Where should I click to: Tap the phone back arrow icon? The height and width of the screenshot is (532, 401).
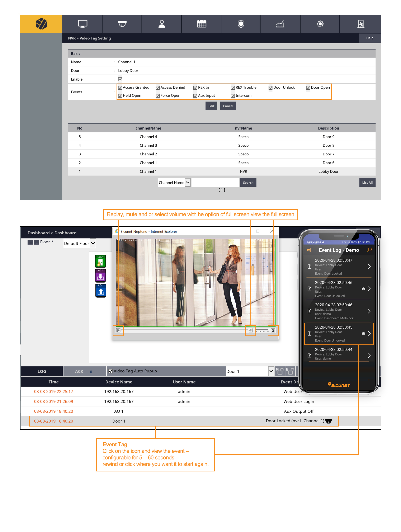pos(308,250)
